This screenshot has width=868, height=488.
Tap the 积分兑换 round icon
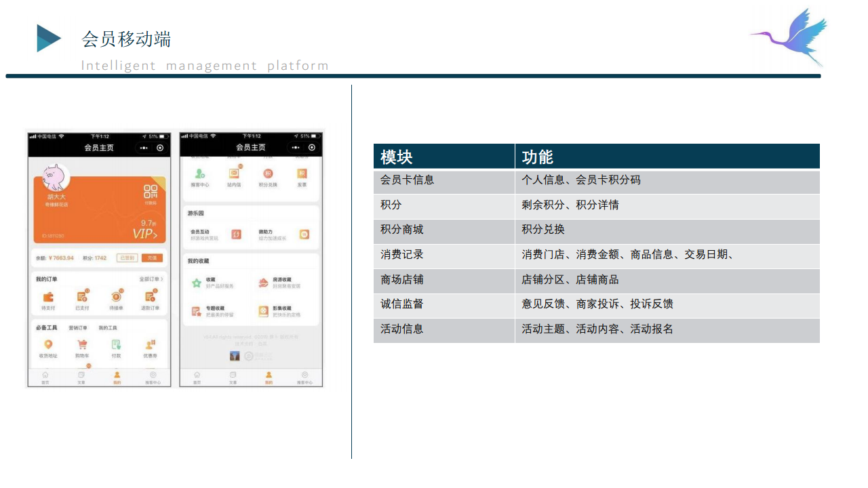(x=268, y=174)
